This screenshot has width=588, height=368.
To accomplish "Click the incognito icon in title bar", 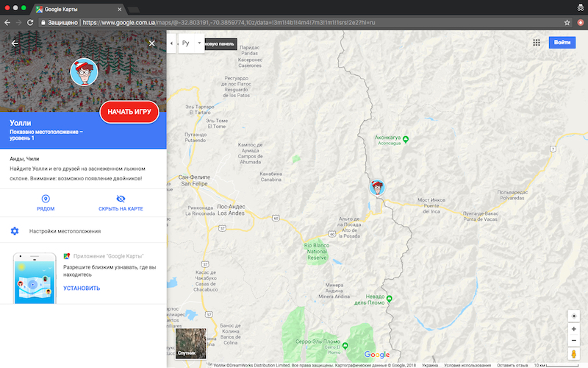I will tap(581, 7).
